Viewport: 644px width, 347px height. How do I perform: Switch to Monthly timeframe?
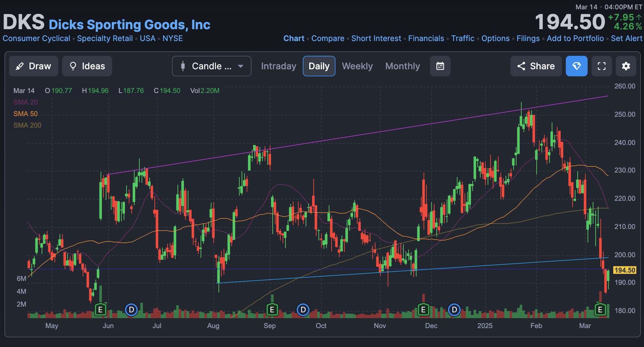point(402,66)
